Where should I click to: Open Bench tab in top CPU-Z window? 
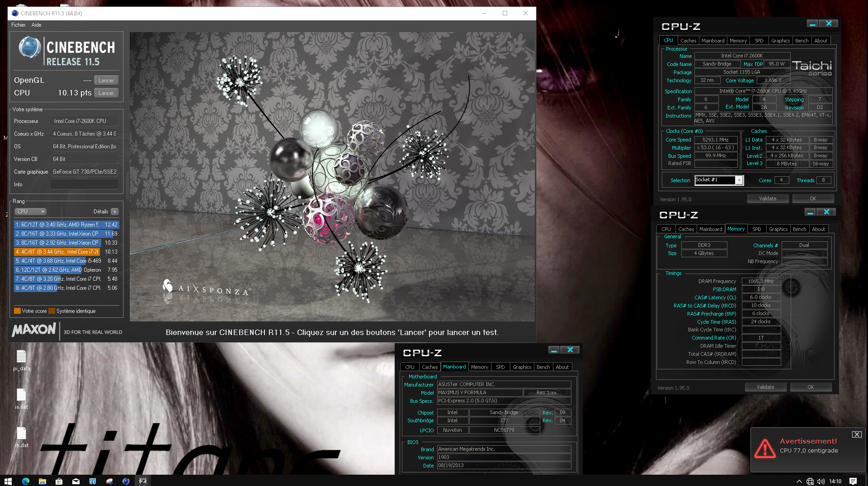pos(802,41)
